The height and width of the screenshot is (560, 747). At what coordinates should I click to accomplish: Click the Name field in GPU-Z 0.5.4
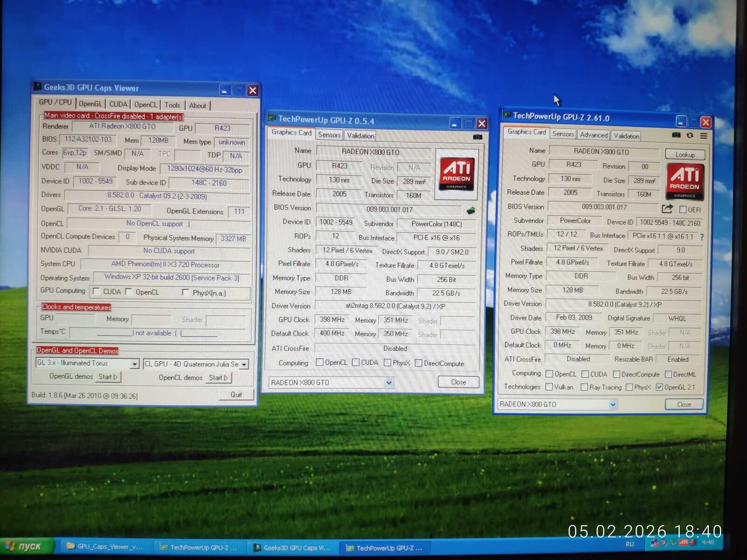point(374,152)
